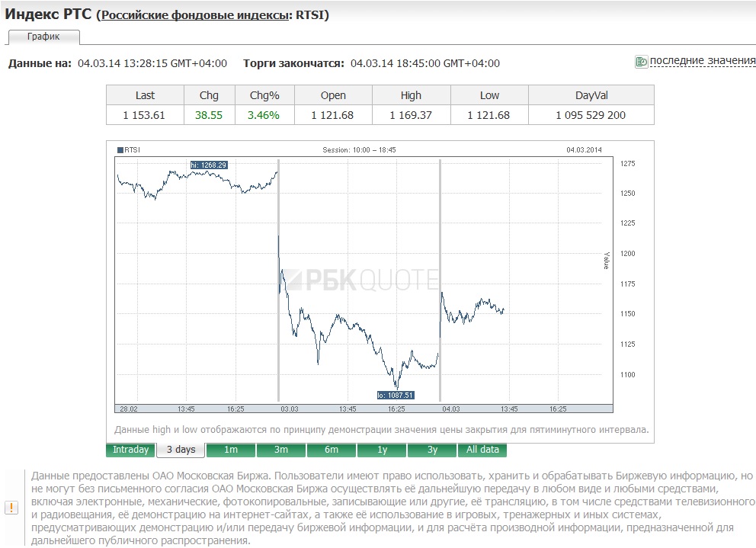Select the Intraday period button
Viewport: 756px width, 548px height.
pyautogui.click(x=130, y=450)
